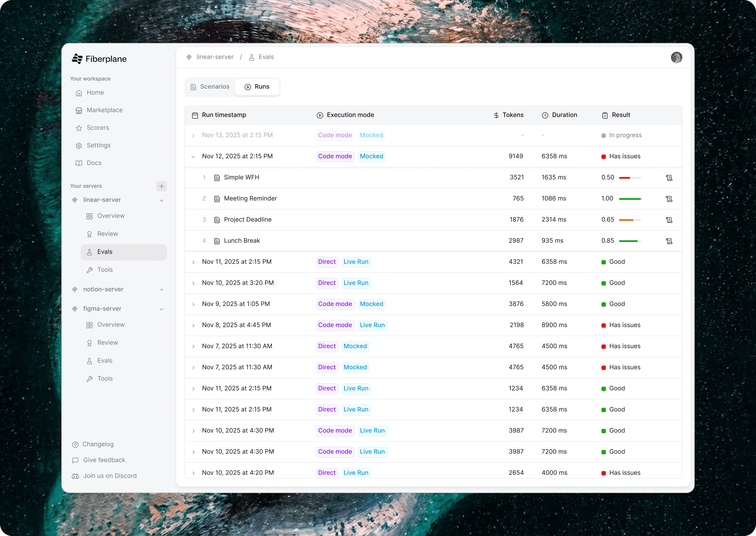Click Project Deadline score bar
Screen dimensions: 756x536
[630, 220]
